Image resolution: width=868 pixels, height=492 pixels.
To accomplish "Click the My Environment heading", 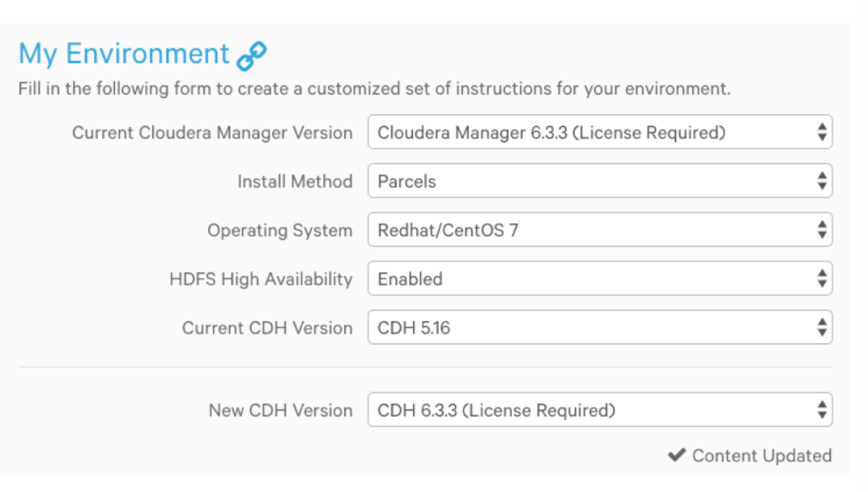I will tap(124, 54).
